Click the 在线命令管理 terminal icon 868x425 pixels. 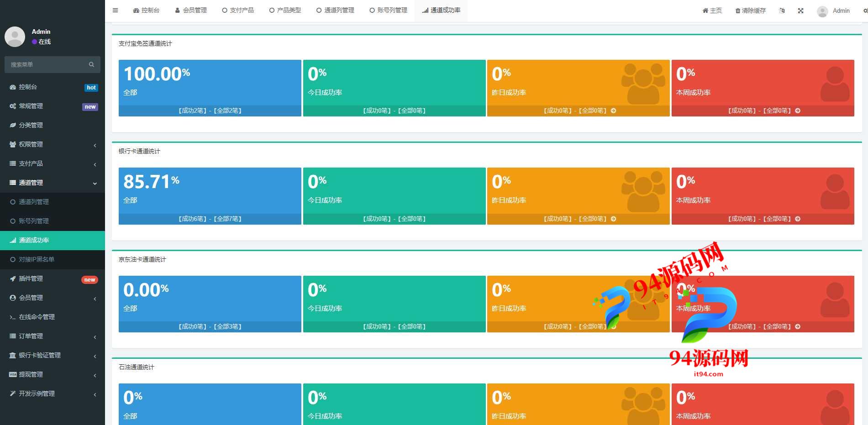pyautogui.click(x=13, y=317)
